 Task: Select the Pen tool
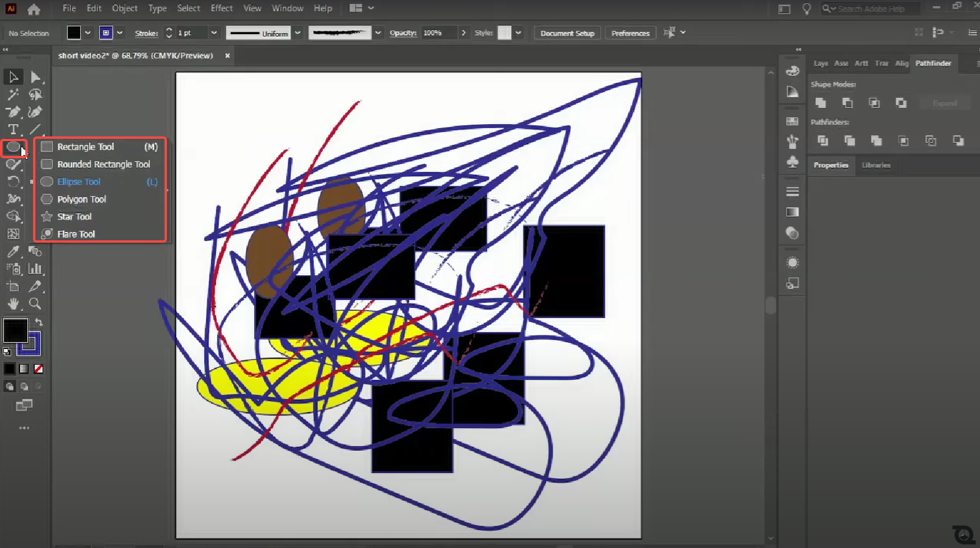(13, 112)
